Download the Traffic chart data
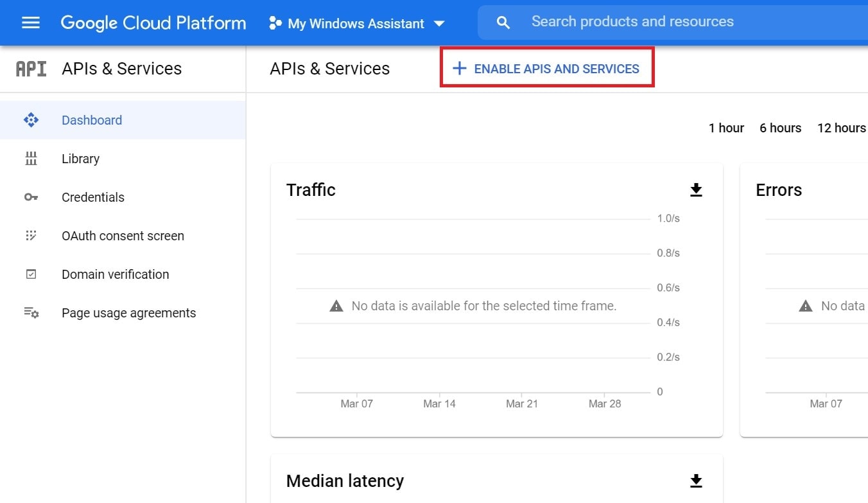This screenshot has height=503, width=868. tap(696, 190)
